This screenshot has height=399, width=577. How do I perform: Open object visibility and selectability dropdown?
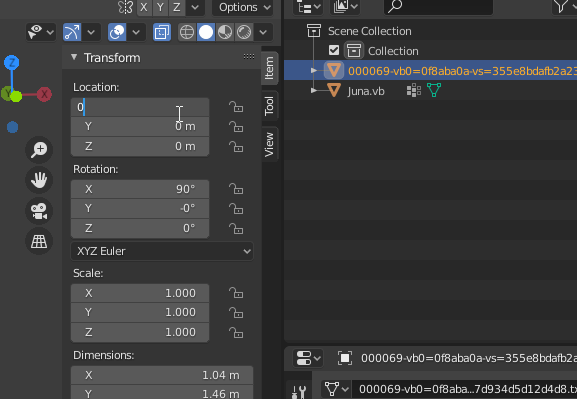[x=40, y=32]
